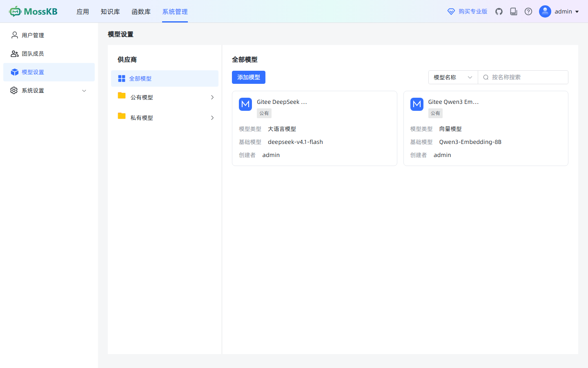Click the 私有模型 folder icon
The height and width of the screenshot is (368, 588).
point(122,116)
